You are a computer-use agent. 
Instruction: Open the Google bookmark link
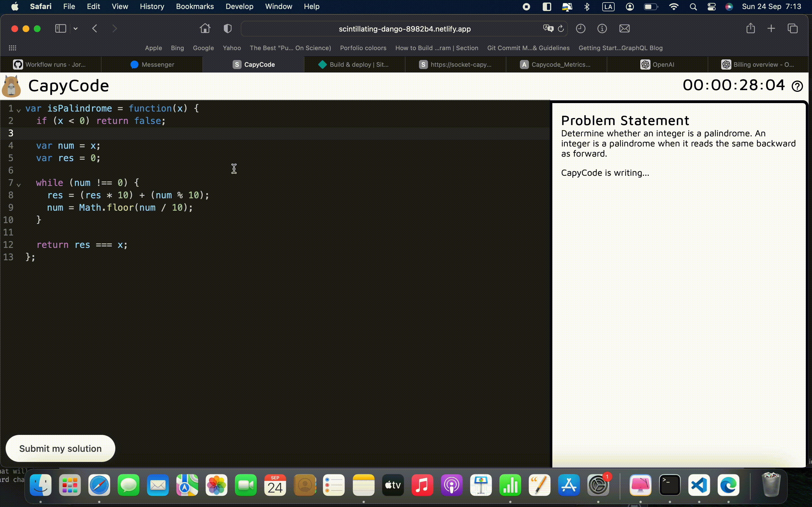pyautogui.click(x=203, y=48)
